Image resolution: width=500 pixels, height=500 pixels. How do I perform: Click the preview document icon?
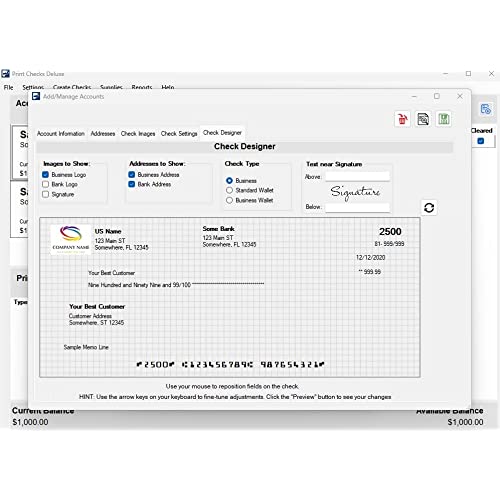[423, 119]
